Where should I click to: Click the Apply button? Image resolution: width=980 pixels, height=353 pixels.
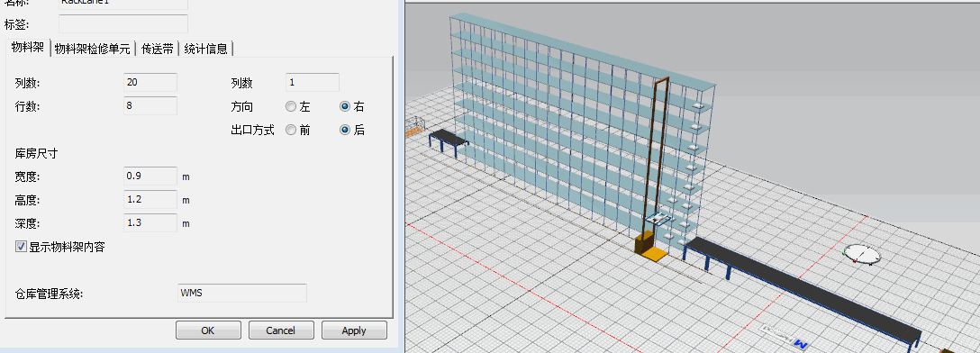(354, 330)
